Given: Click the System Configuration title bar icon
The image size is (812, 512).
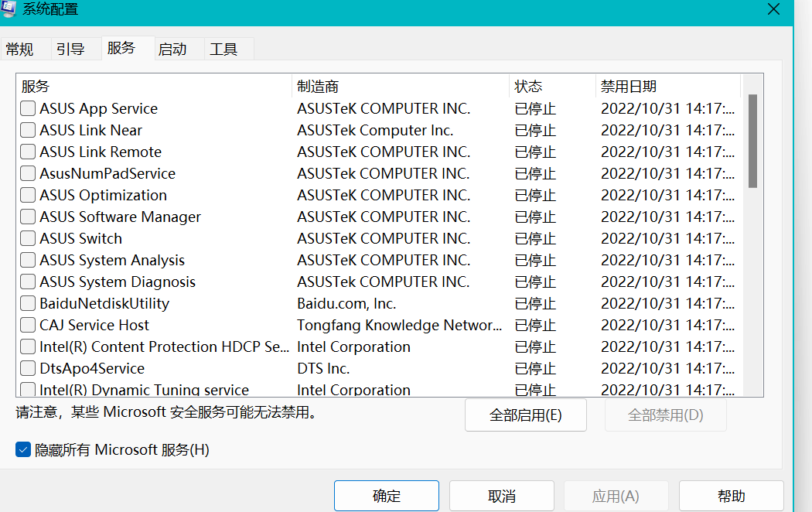Looking at the screenshot, I should point(8,9).
